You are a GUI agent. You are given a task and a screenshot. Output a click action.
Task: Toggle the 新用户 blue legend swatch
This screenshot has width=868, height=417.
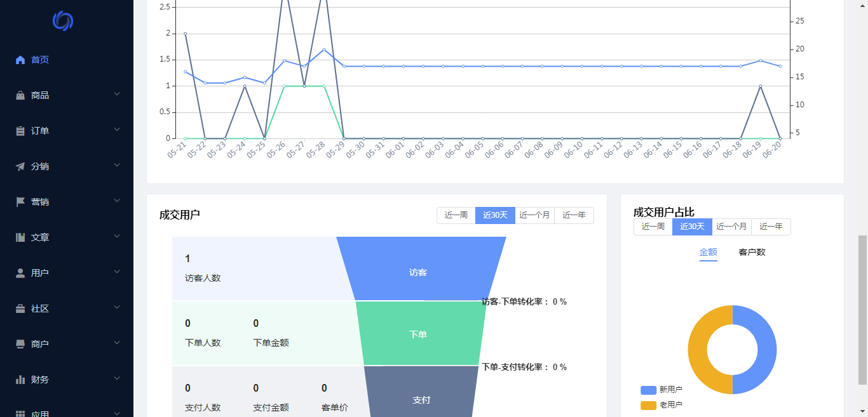coord(648,390)
